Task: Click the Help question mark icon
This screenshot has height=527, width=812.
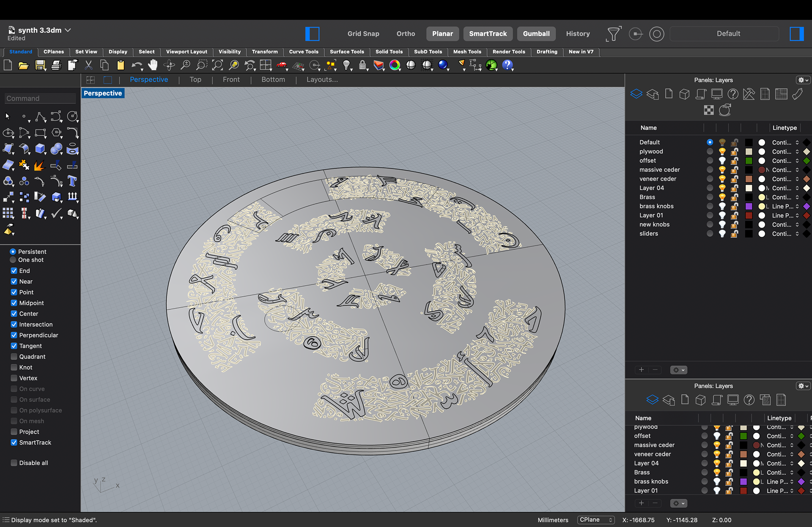Action: tap(507, 65)
